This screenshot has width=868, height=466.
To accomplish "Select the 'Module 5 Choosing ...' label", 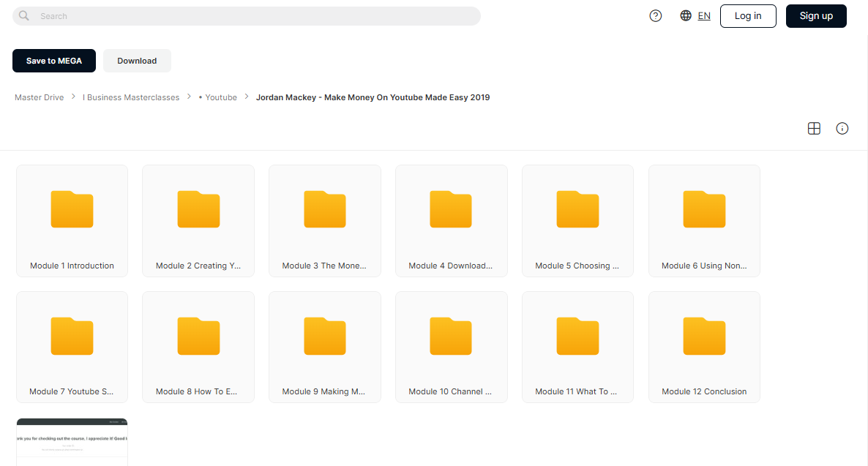I will click(577, 266).
